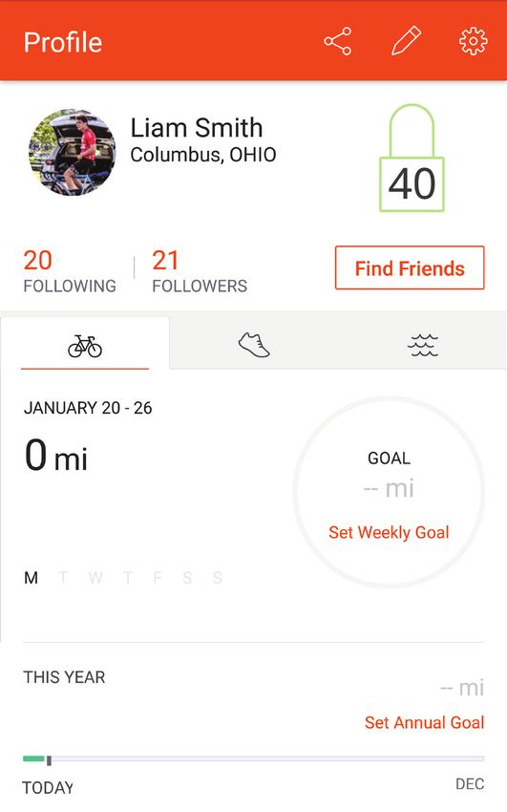
Task: Tap the 0 mi weekly distance
Action: click(x=56, y=455)
